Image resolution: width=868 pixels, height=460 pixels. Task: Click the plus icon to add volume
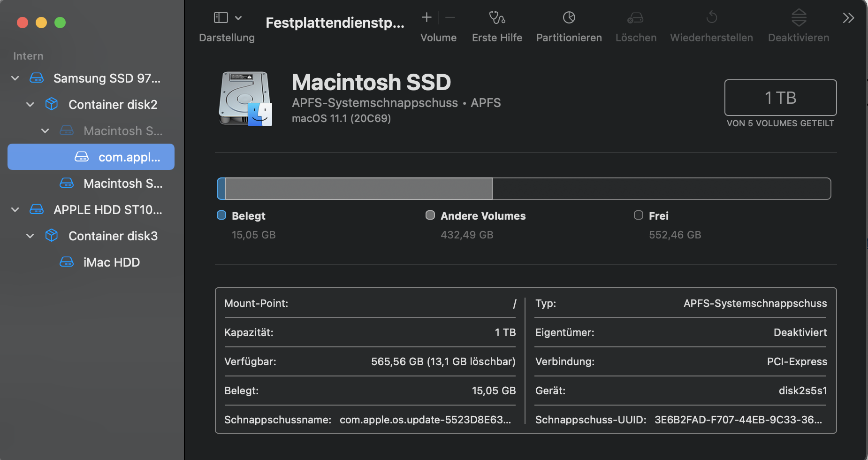click(x=426, y=18)
